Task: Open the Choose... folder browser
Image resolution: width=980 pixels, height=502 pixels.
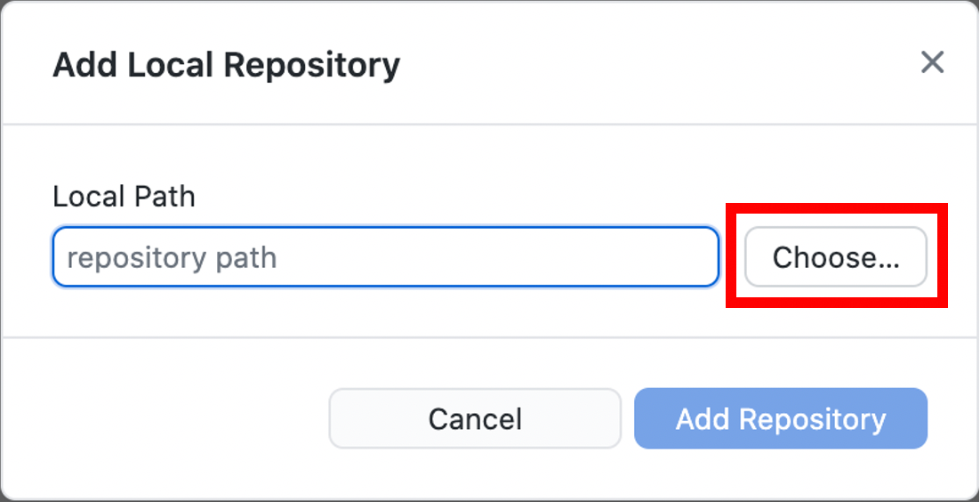Action: (x=836, y=258)
